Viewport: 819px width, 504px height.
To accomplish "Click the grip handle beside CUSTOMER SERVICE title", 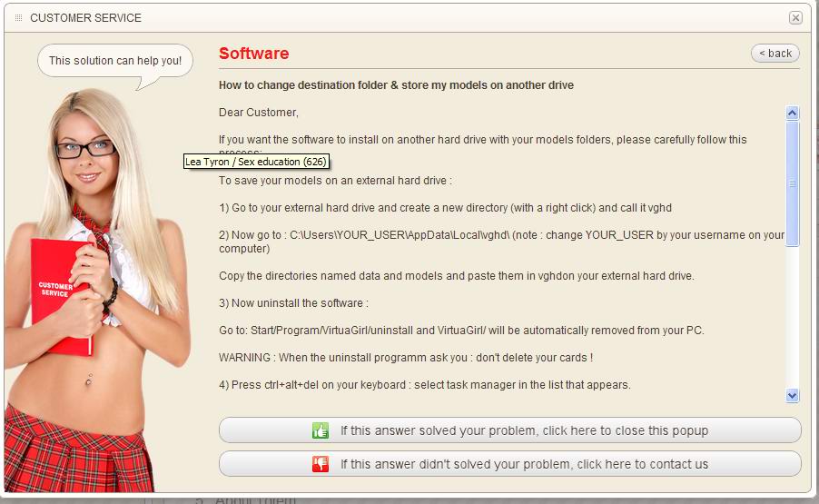I will click(x=19, y=18).
